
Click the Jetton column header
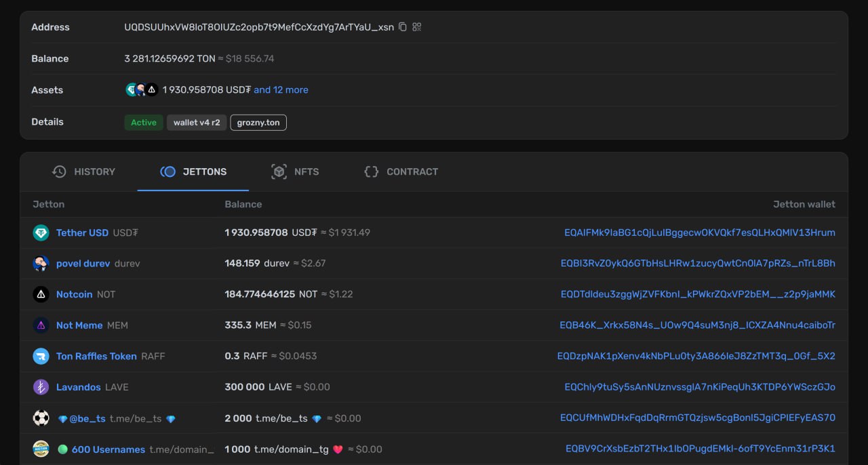(49, 204)
